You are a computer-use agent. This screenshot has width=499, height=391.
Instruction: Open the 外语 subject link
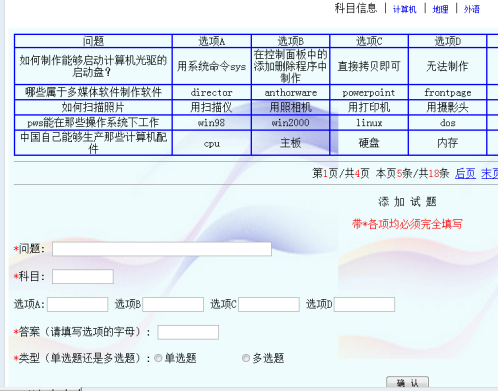pos(472,9)
